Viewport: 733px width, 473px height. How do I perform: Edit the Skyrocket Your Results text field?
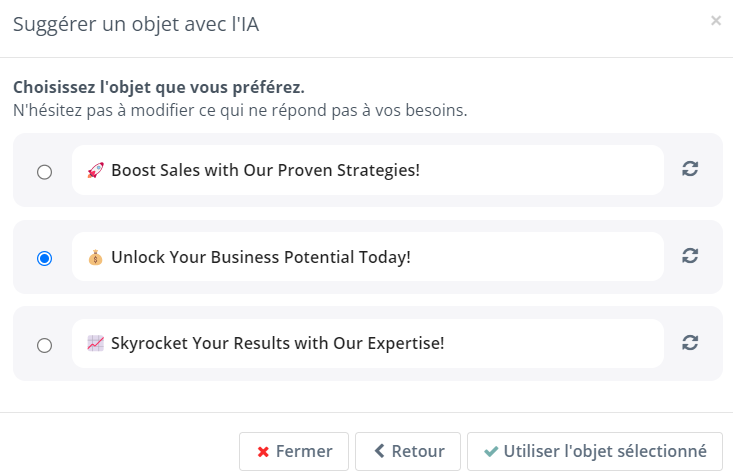pos(368,344)
